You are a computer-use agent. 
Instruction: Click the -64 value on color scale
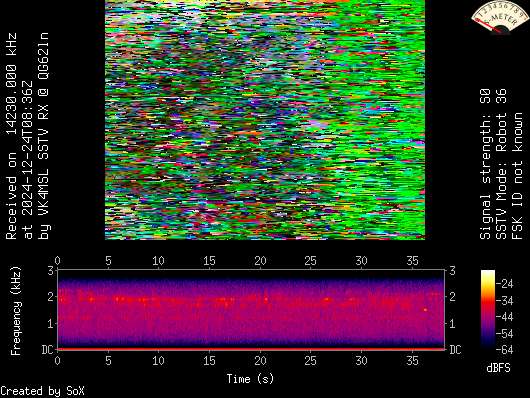coord(504,349)
